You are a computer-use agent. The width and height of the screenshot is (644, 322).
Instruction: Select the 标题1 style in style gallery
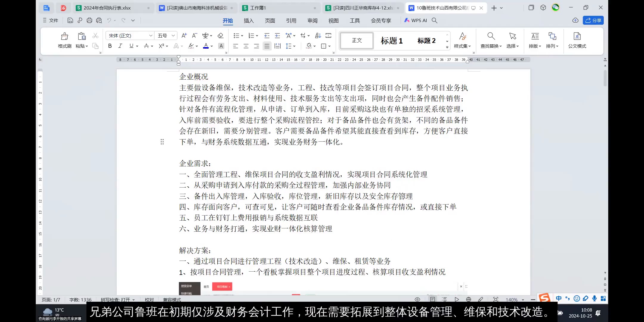391,41
